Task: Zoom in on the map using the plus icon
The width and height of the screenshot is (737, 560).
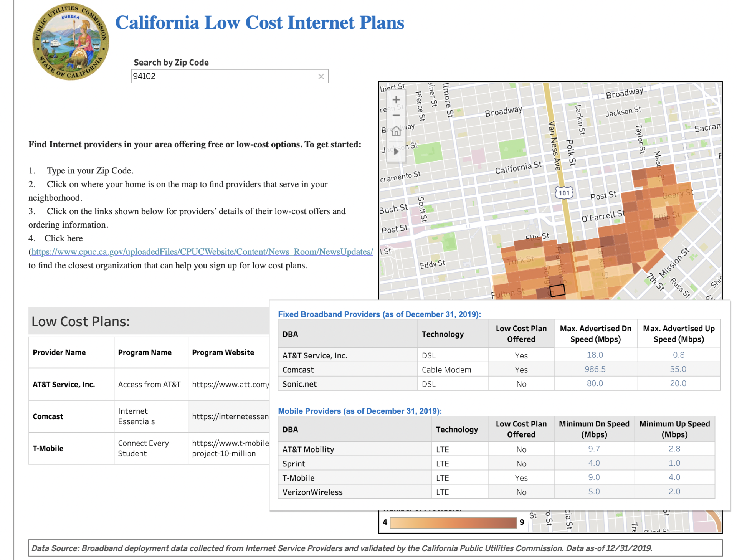Action: tap(396, 99)
